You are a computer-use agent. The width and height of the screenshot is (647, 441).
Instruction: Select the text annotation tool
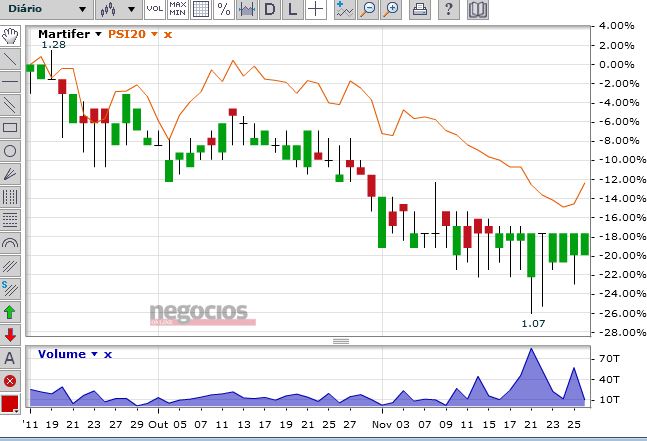point(10,358)
